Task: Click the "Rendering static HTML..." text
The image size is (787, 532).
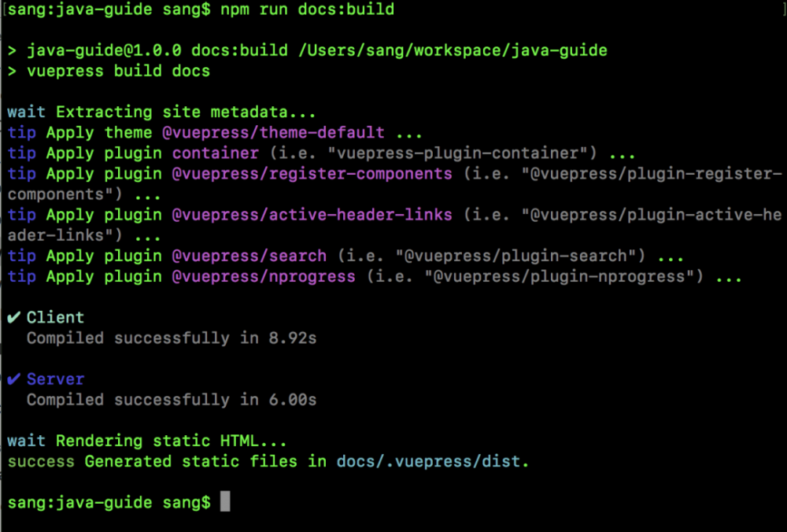Action: (172, 441)
